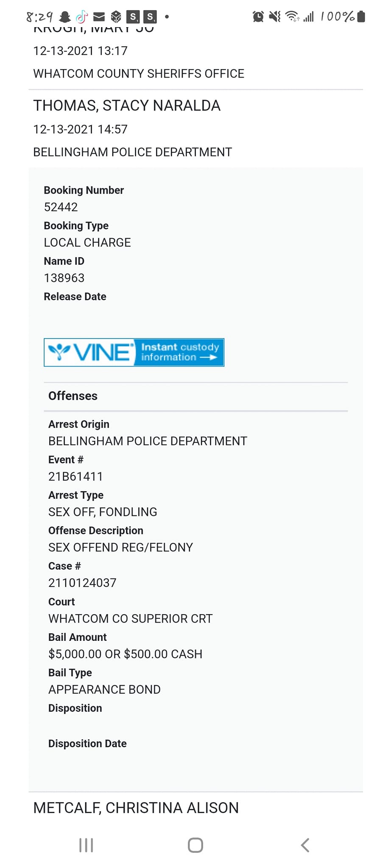The width and height of the screenshot is (391, 868).
Task: Tap booking number 52442
Action: [x=61, y=207]
